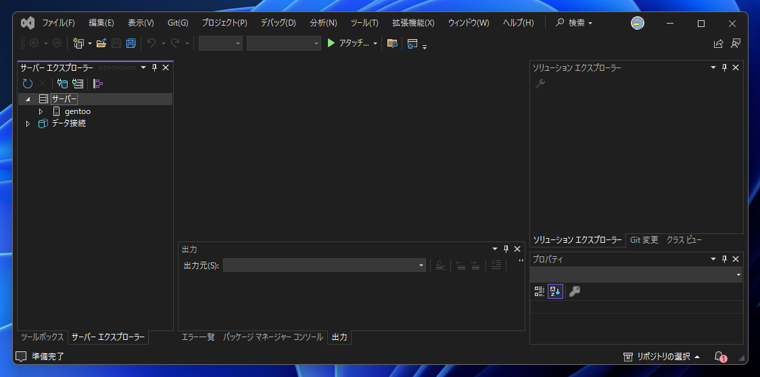Click the first icon in the output panel toolbar
The height and width of the screenshot is (377, 760).
[440, 265]
